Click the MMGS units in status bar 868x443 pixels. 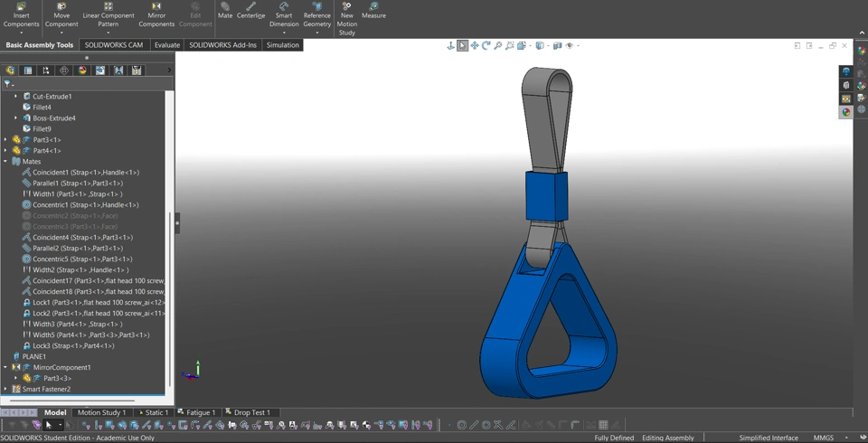pyautogui.click(x=823, y=438)
